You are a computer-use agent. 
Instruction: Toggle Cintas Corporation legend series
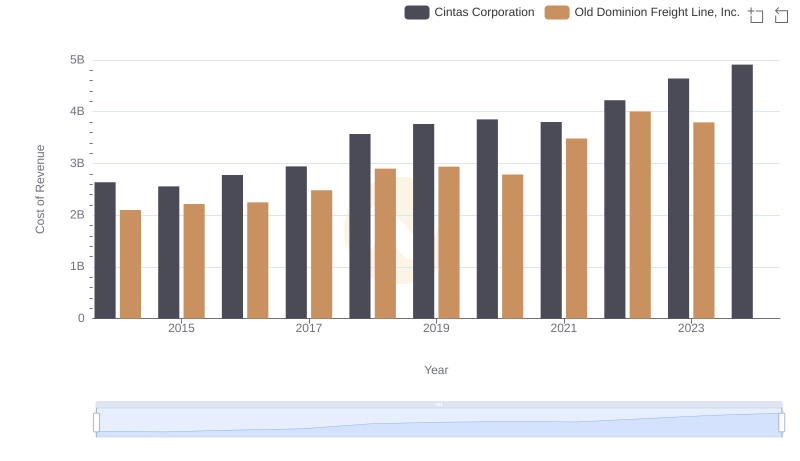469,12
